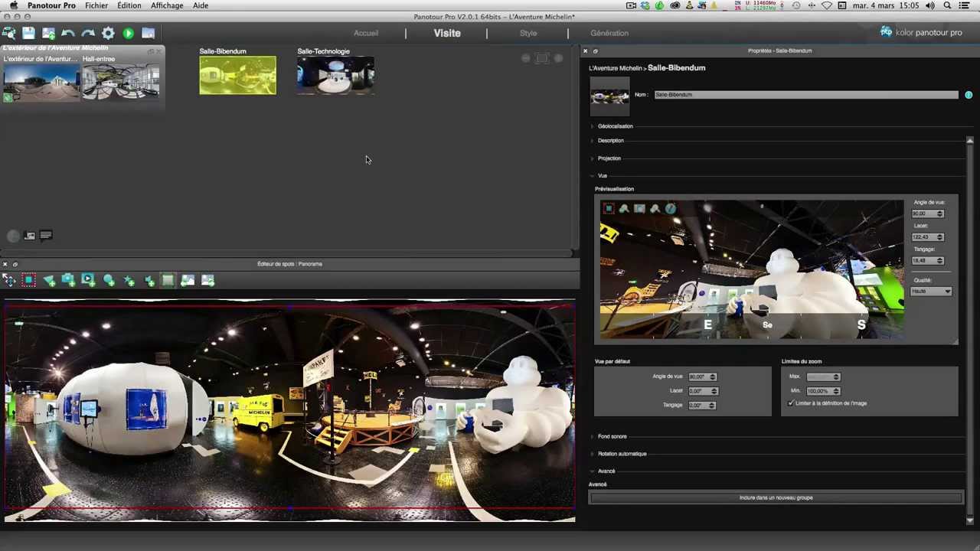The width and height of the screenshot is (980, 551).
Task: Switch to the Visite tab
Action: 447,33
